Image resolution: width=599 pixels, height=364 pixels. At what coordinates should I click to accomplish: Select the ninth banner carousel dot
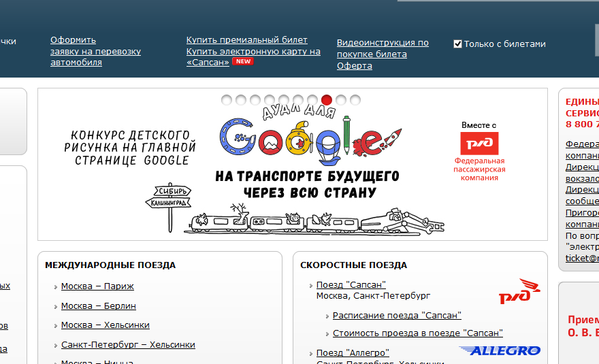(341, 100)
